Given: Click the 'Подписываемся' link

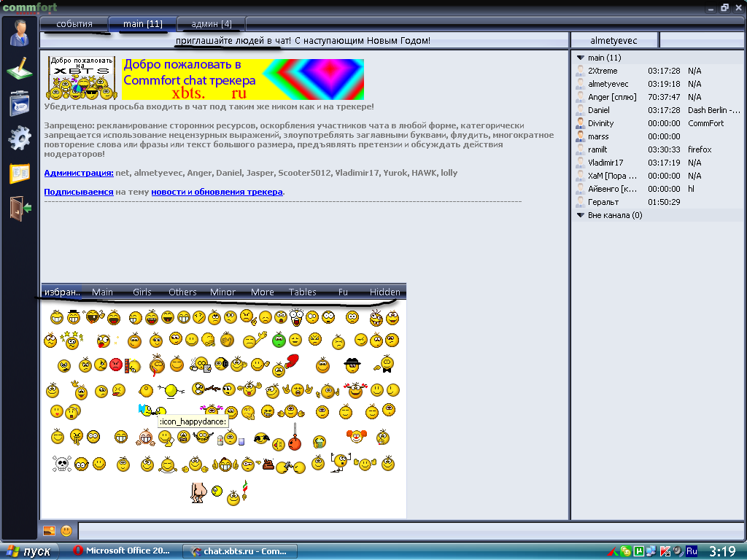Looking at the screenshot, I should click(78, 192).
